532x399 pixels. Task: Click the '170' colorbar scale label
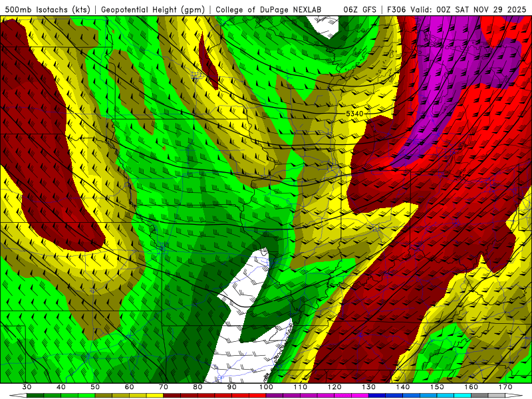[x=505, y=387]
